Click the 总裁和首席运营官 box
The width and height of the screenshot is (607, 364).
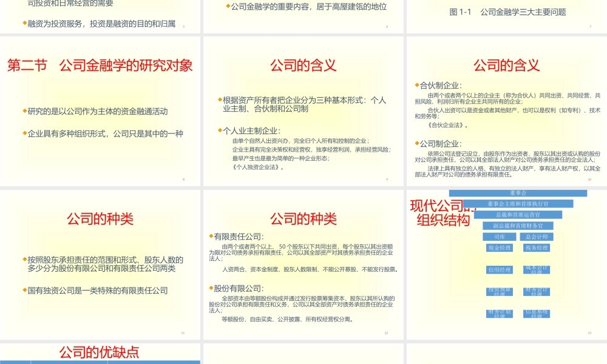coord(519,214)
